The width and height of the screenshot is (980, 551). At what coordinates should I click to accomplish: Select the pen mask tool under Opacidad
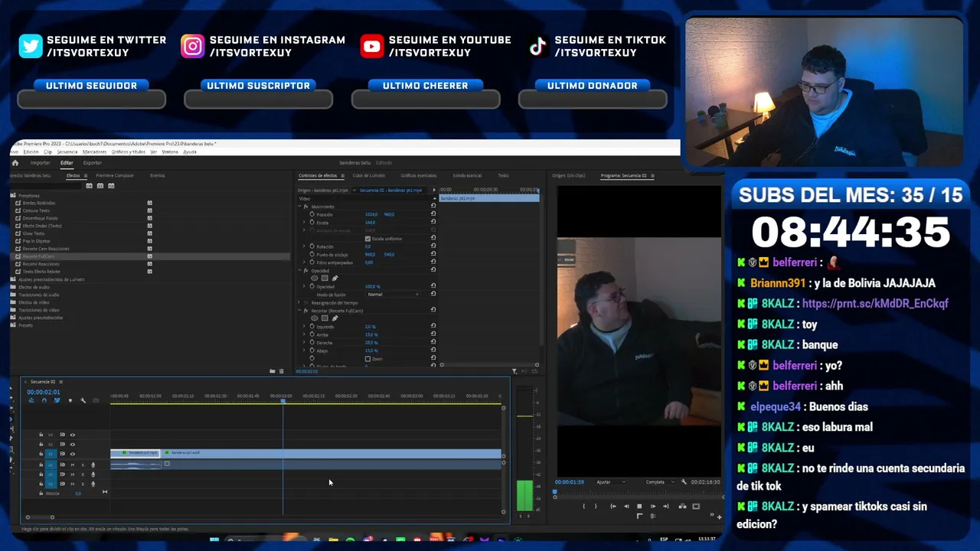click(x=335, y=279)
